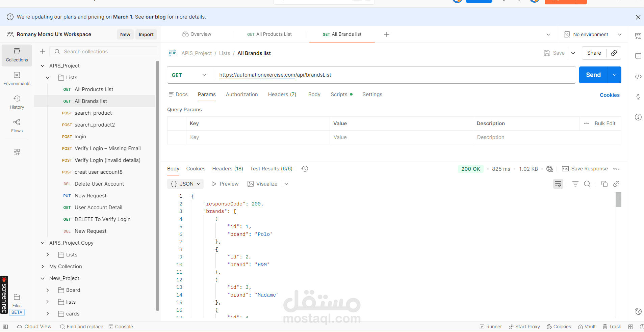The height and width of the screenshot is (332, 644).
Task: Open Console in the footer
Action: 121,327
